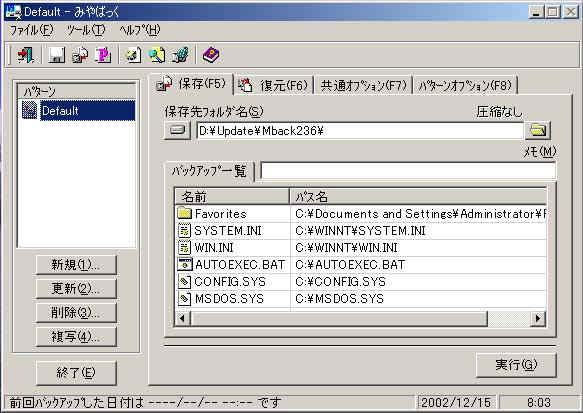This screenshot has width=583, height=413.
Task: Open the ファイル(F) menu
Action: coord(32,30)
